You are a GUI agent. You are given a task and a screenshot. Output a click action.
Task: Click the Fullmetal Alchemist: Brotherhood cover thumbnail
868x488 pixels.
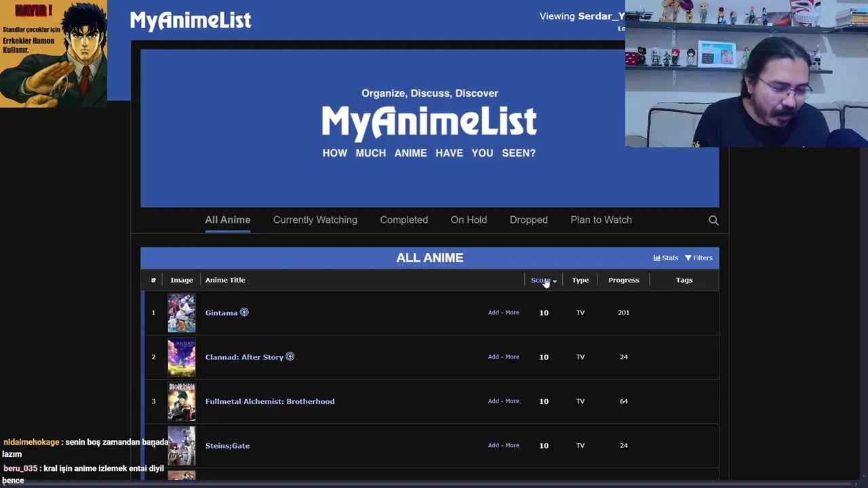click(182, 401)
